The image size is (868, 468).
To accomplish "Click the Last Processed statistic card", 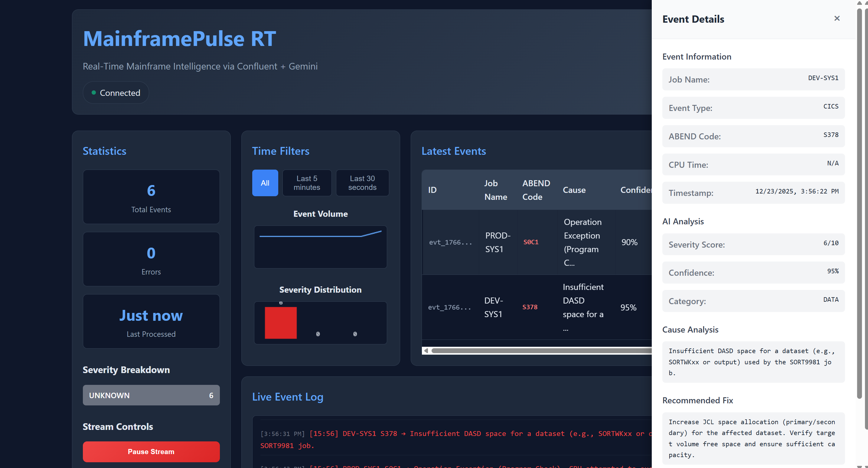I will pos(151,321).
